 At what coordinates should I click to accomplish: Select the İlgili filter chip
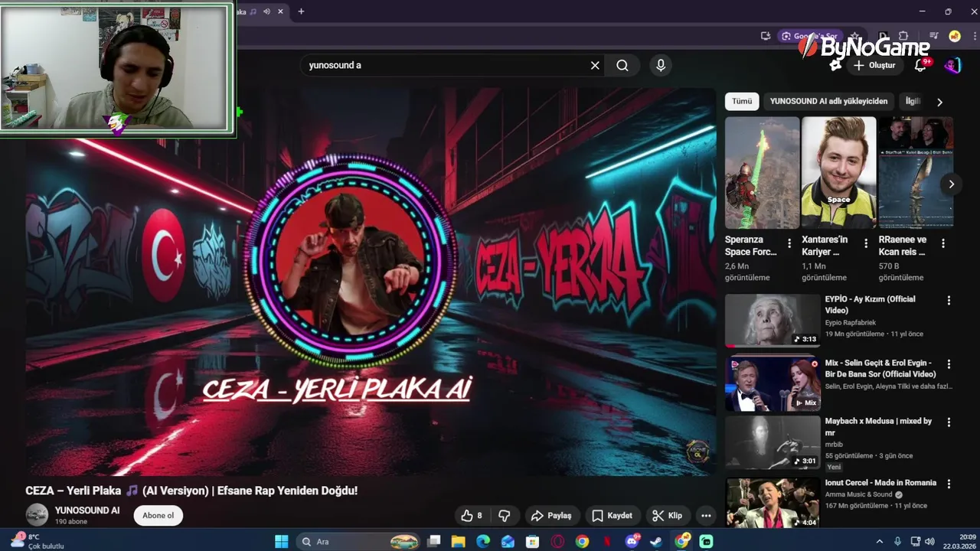click(x=913, y=101)
